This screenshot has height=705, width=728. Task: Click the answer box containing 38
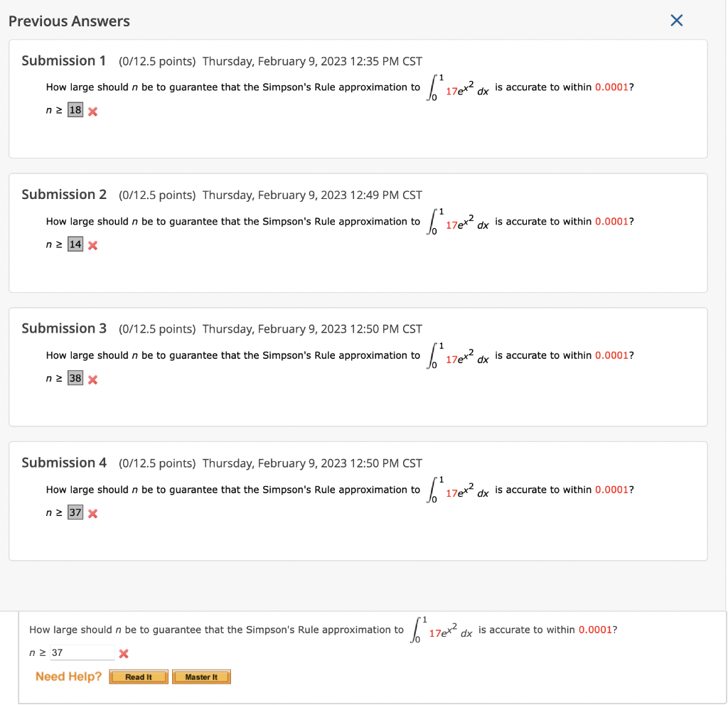[75, 378]
